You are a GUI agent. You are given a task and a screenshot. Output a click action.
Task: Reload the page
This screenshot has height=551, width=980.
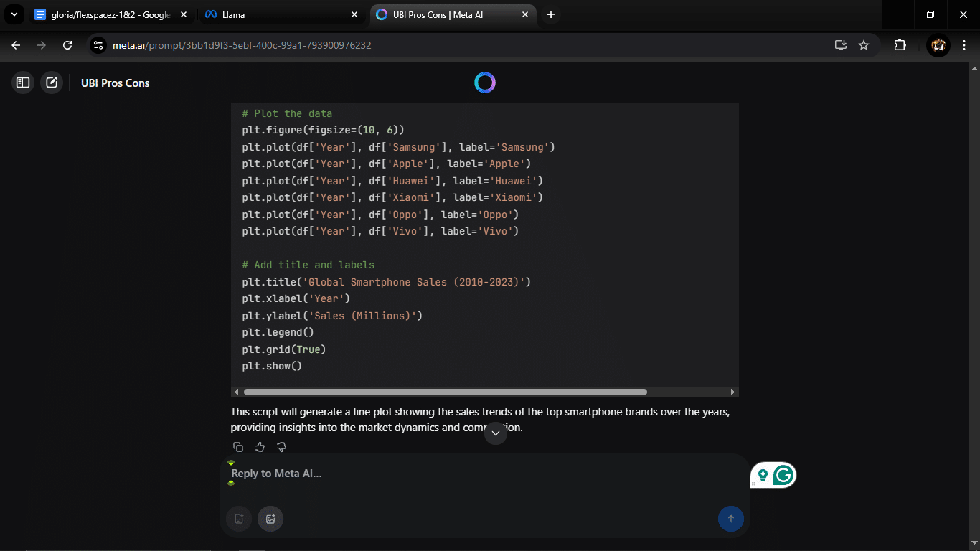(67, 45)
